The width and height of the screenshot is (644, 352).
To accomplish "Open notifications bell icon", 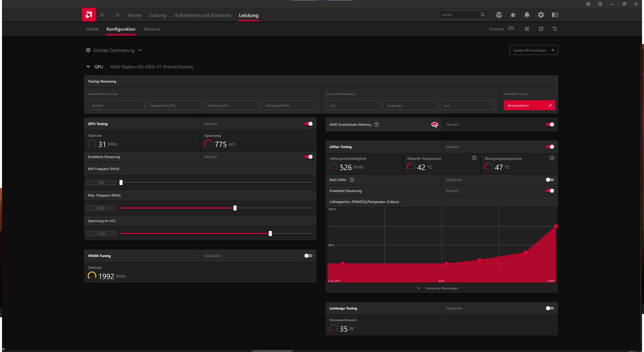I will 527,15.
